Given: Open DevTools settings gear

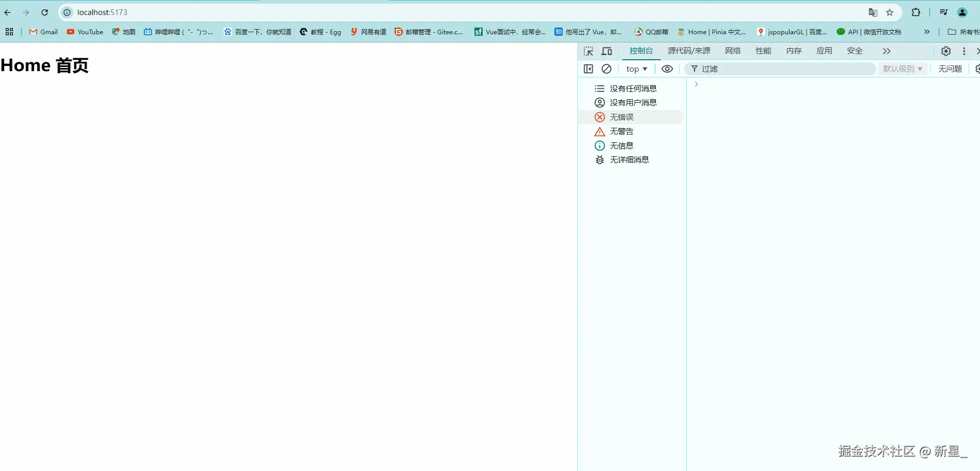Looking at the screenshot, I should tap(946, 51).
